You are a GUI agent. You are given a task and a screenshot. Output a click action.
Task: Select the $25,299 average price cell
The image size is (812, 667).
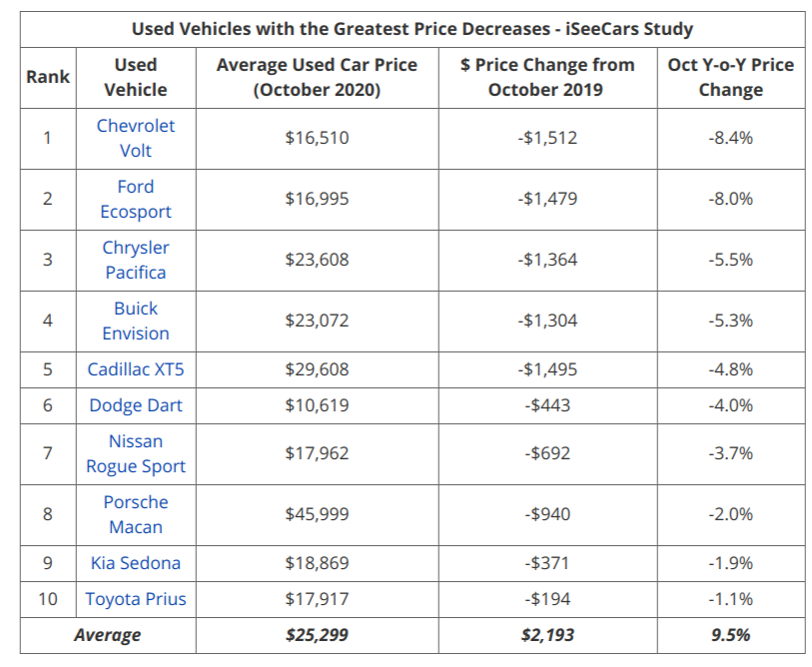coord(317,635)
